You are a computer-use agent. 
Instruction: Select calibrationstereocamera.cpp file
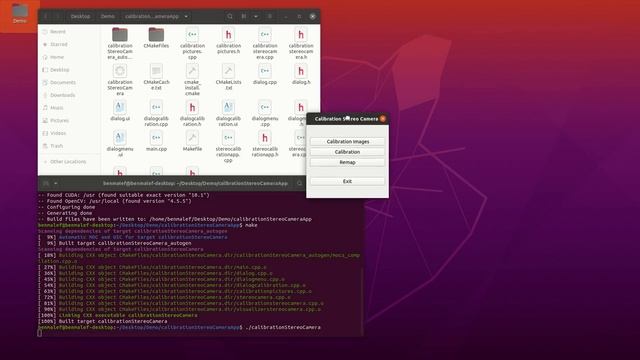tap(265, 43)
